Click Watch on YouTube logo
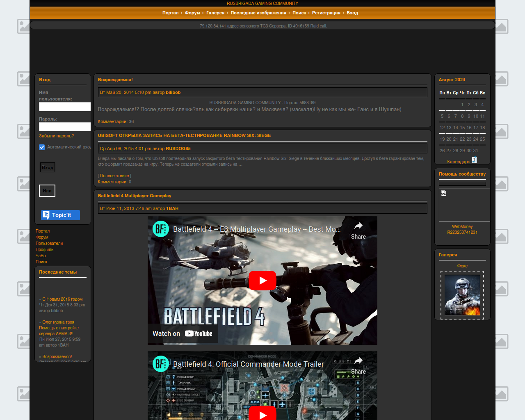Viewport: 525px width, 420px height. [x=183, y=334]
